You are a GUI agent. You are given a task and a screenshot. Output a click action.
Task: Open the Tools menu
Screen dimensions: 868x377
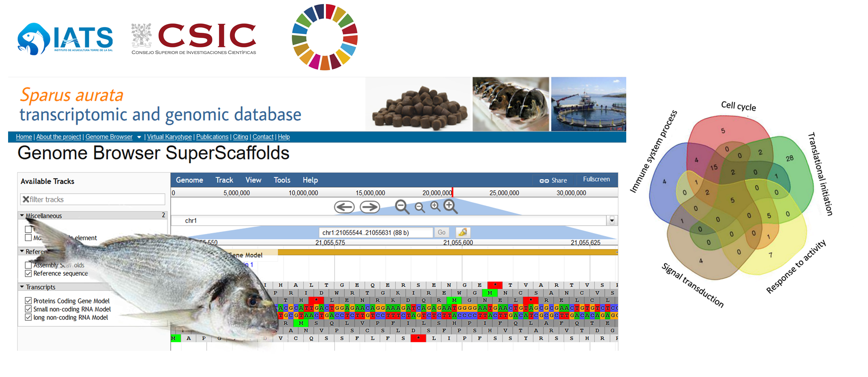point(282,180)
